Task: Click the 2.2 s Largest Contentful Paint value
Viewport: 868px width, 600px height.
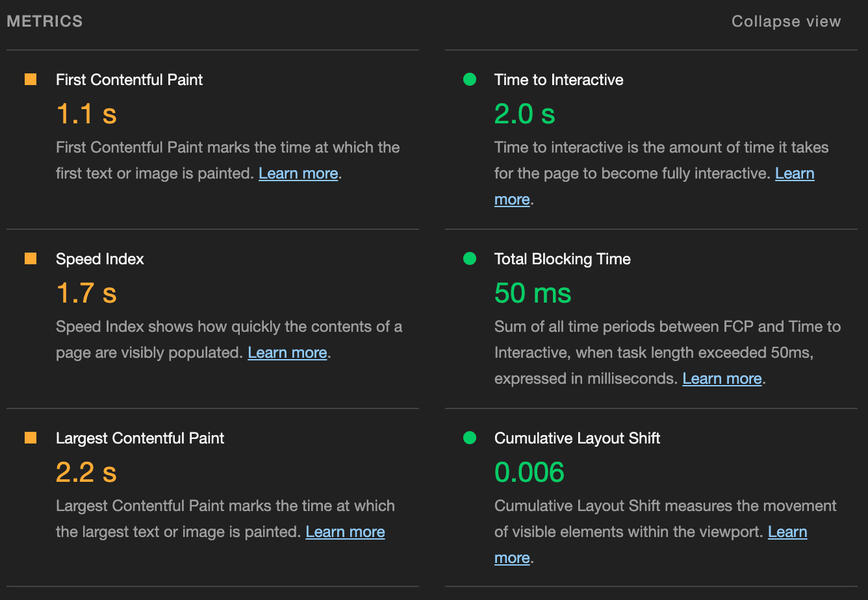Action: pos(86,472)
